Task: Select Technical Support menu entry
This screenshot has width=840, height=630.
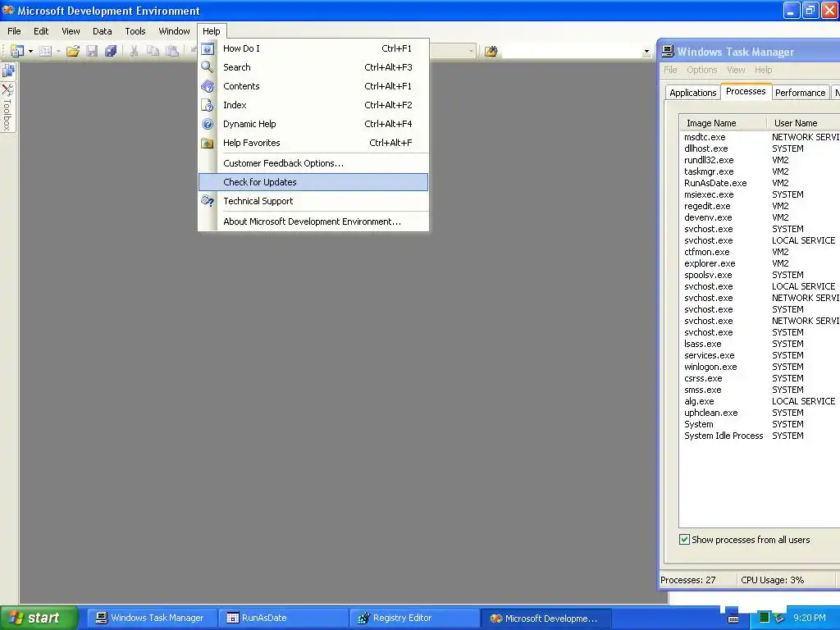Action: point(313,201)
